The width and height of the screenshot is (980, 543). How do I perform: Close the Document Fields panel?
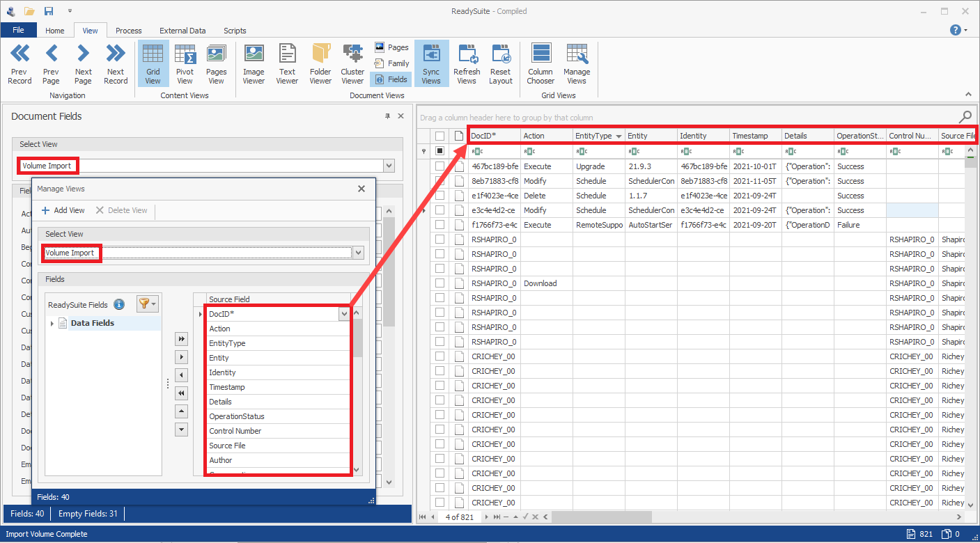click(x=401, y=116)
